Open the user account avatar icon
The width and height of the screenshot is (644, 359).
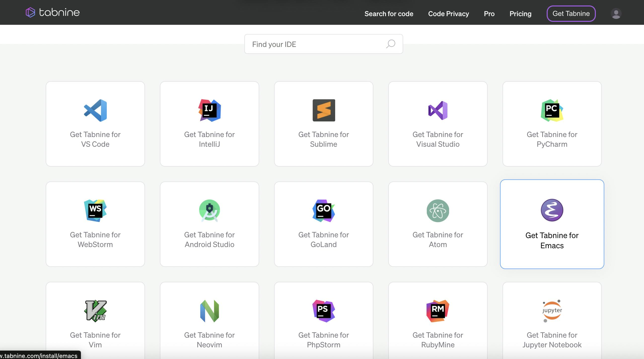tap(616, 13)
